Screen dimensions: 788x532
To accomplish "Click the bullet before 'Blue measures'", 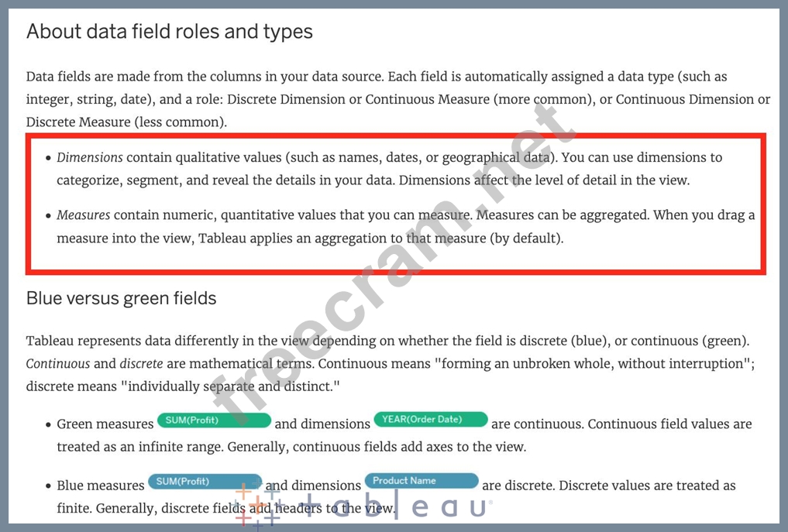I will tap(47, 486).
